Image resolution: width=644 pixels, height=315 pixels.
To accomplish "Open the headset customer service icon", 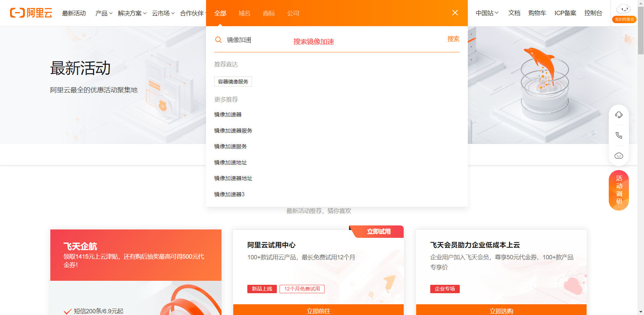I will [619, 115].
